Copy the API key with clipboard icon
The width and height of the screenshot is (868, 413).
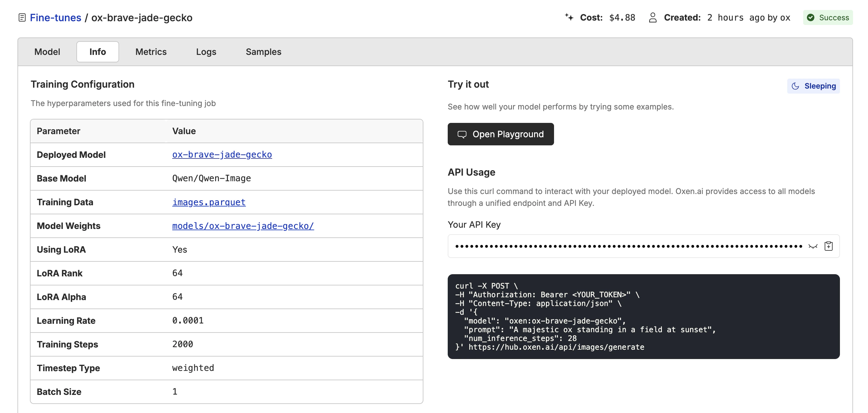pos(828,246)
